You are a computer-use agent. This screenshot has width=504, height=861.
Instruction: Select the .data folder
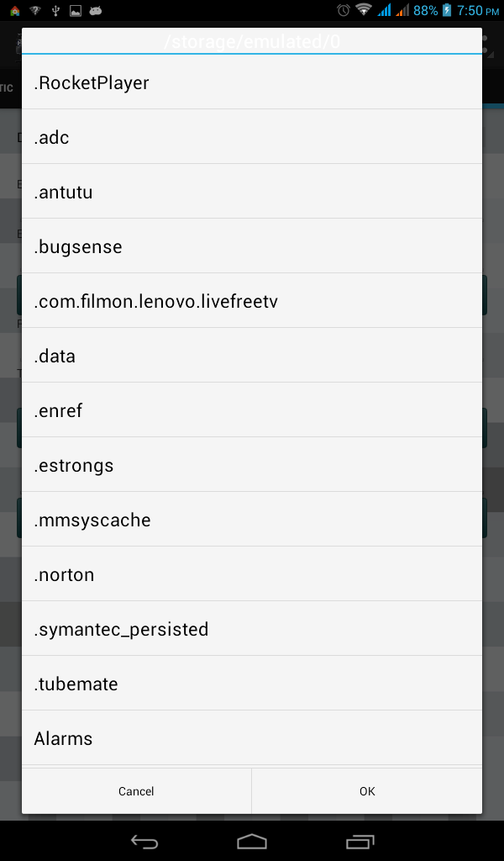coord(252,356)
